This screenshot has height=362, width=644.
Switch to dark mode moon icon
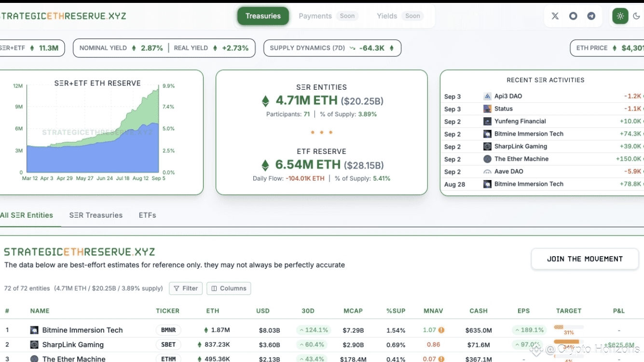click(x=636, y=16)
